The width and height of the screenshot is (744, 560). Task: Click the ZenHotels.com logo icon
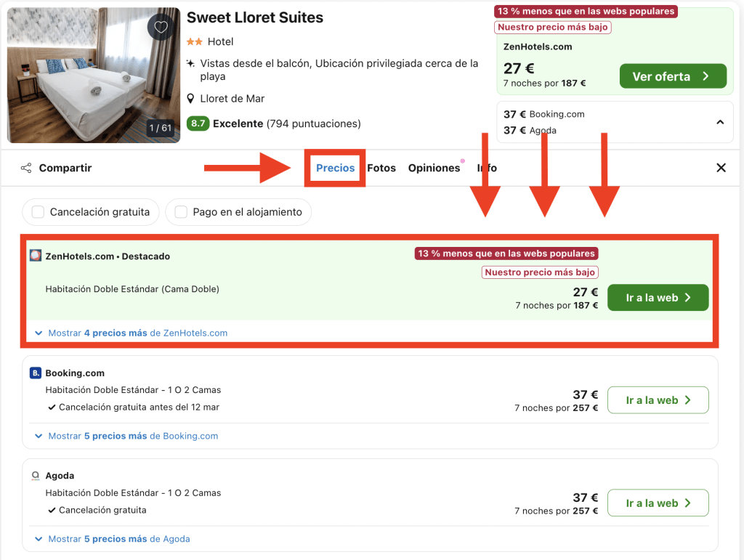pos(36,256)
